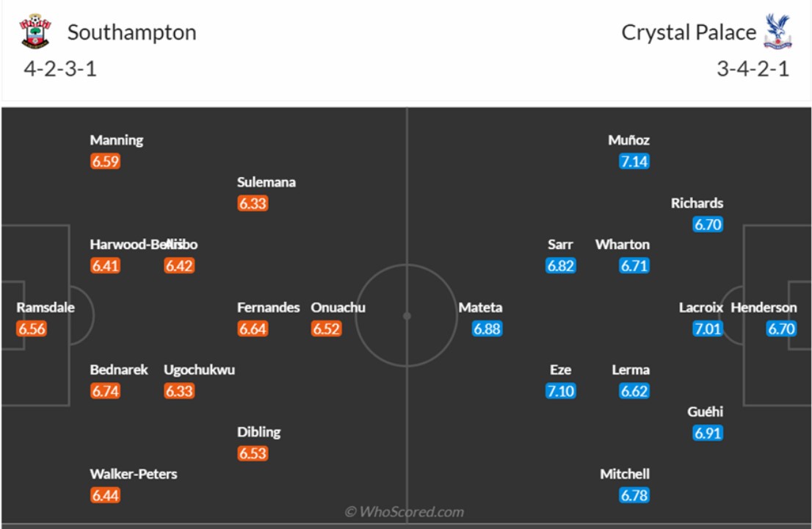Click Eze's 7.10 rating badge

(x=560, y=391)
